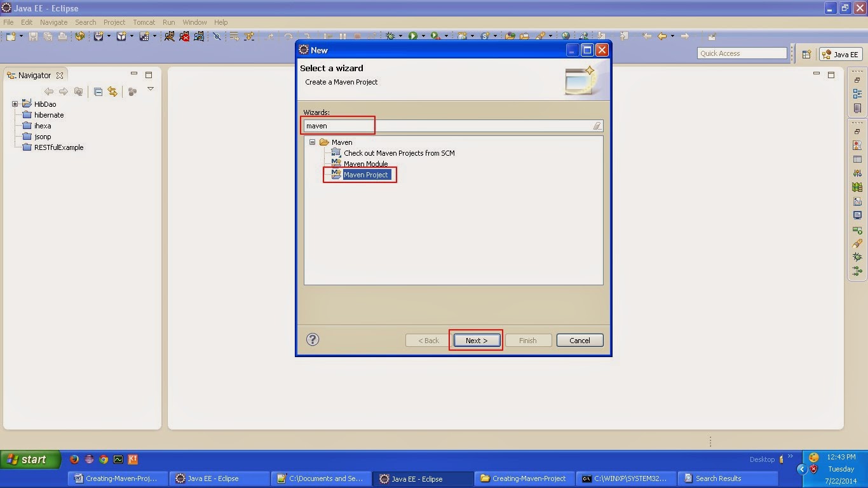
Task: Click the Save toolbar icon
Action: tap(33, 36)
